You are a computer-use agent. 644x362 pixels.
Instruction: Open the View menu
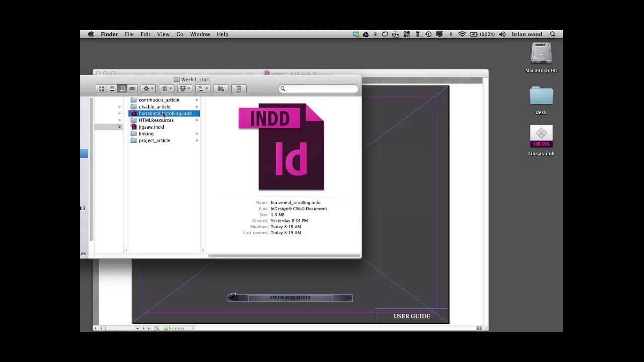click(164, 34)
